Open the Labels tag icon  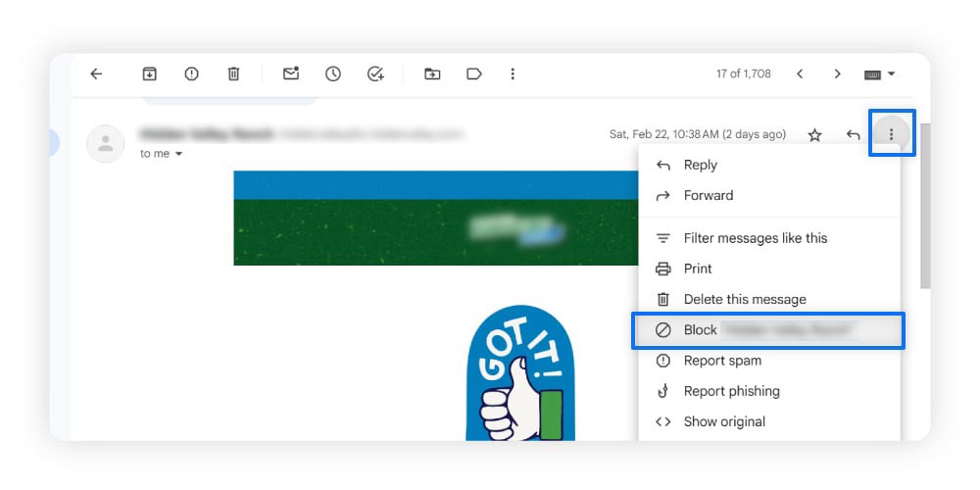point(474,74)
